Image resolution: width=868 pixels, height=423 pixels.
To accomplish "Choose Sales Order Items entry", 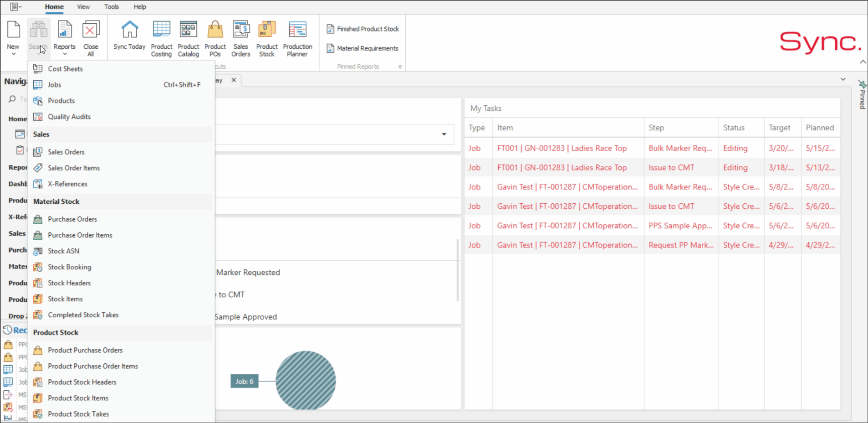I will click(121, 168).
